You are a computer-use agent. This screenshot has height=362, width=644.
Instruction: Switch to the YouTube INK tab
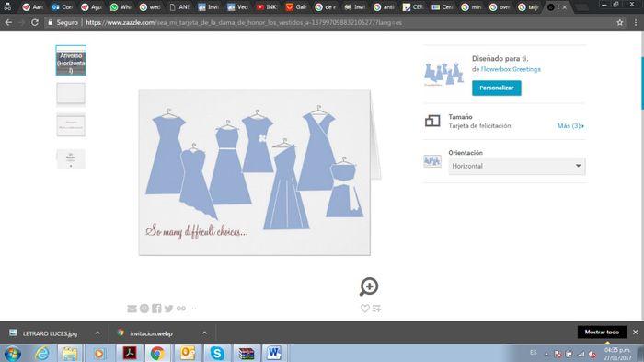266,7
